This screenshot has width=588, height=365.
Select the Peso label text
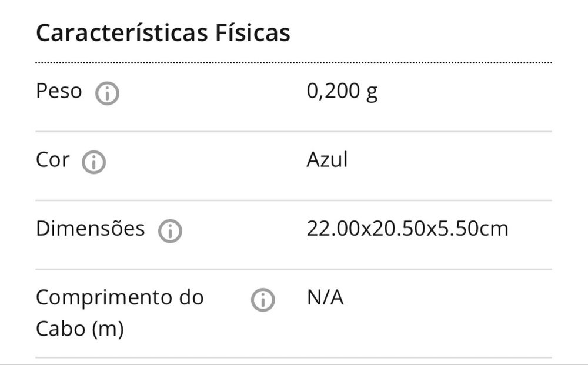(x=59, y=92)
